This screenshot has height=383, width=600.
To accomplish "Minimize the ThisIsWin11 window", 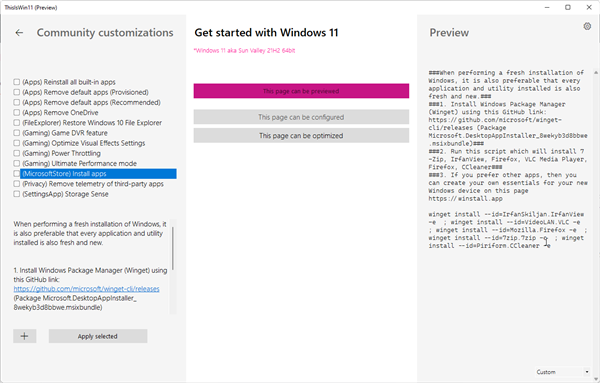I will coord(547,7).
